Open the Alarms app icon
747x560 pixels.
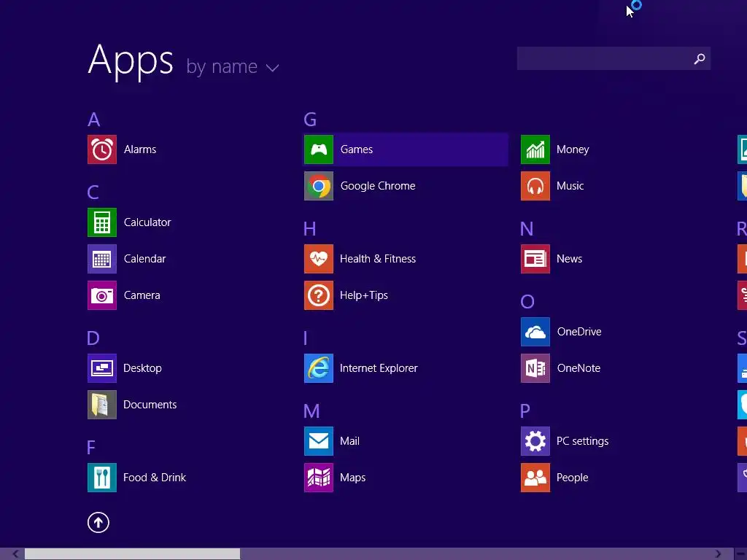[102, 149]
